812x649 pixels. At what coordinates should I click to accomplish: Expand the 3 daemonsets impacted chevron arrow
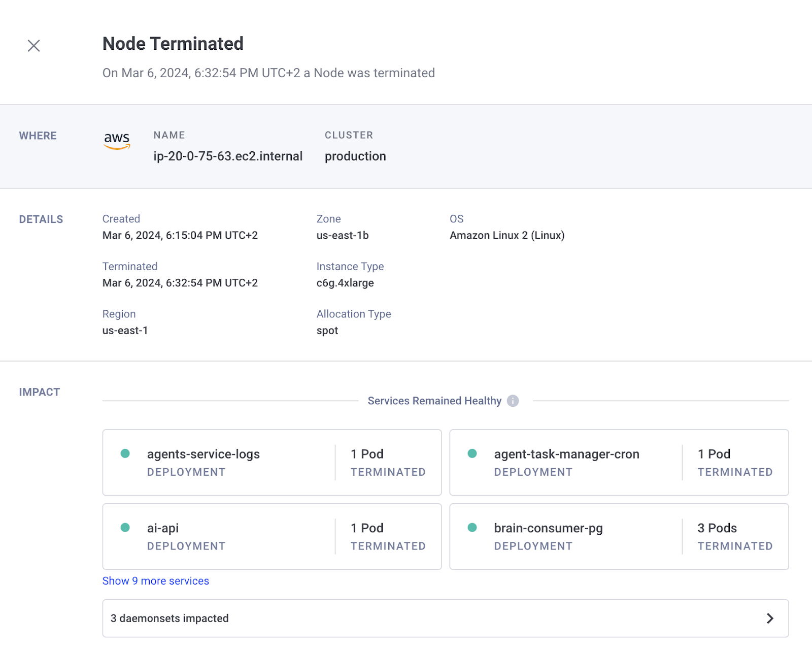point(770,618)
